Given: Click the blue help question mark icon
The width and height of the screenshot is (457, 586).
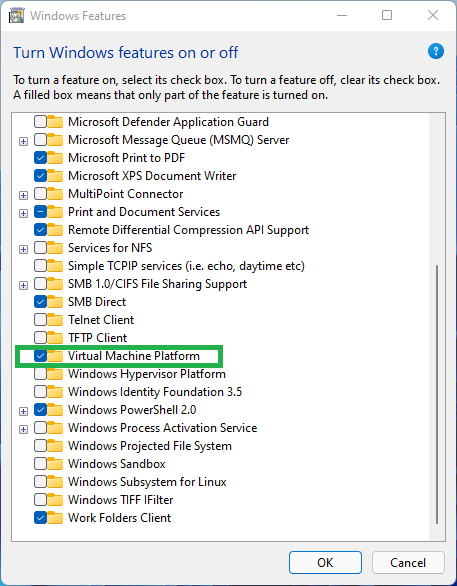Looking at the screenshot, I should pos(436,51).
